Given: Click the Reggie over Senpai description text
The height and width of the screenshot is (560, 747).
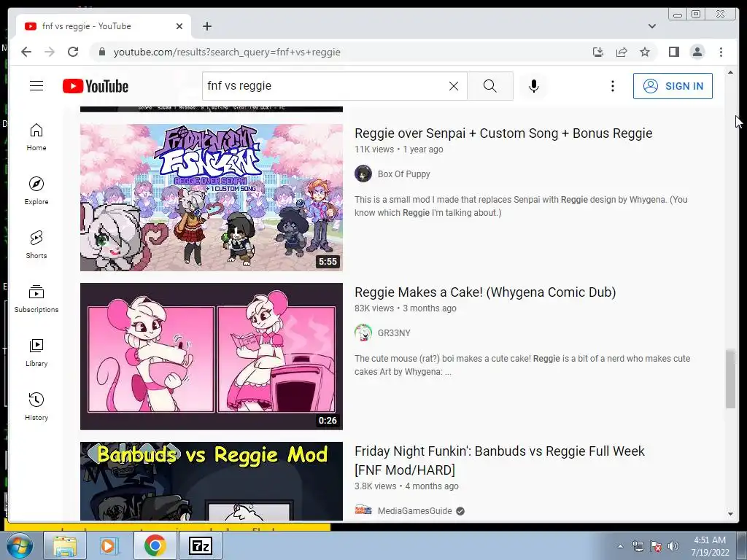Looking at the screenshot, I should pyautogui.click(x=521, y=206).
